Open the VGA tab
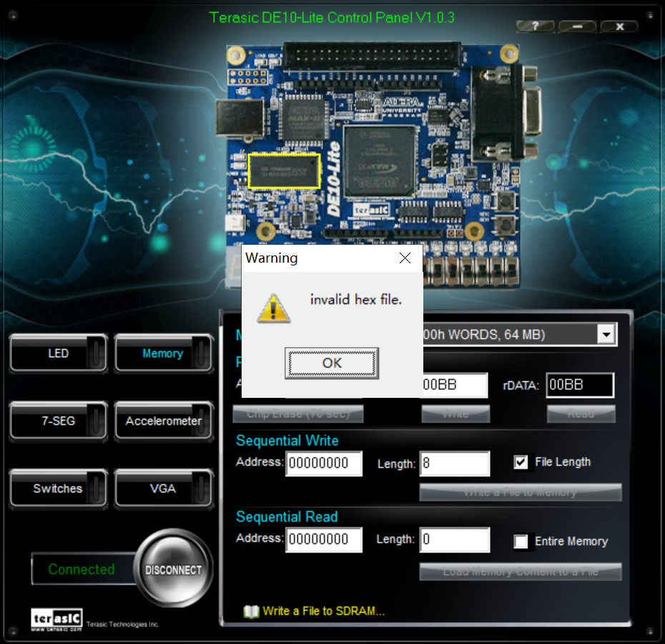The height and width of the screenshot is (644, 665). click(x=163, y=488)
